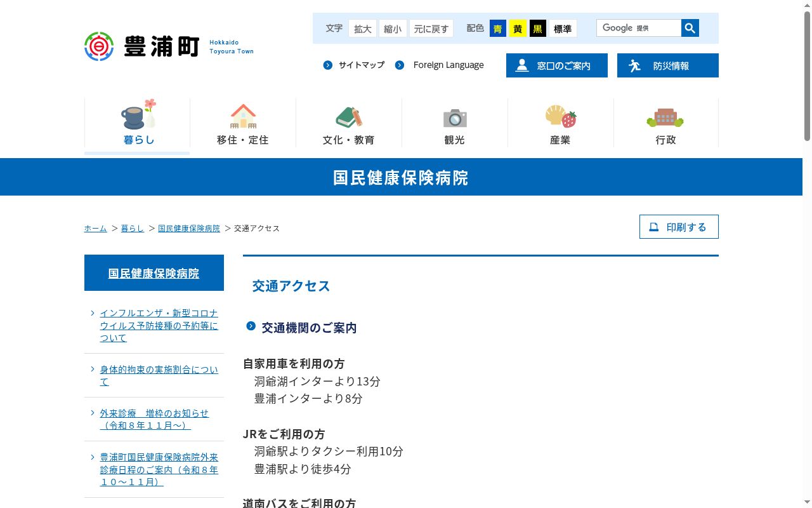Click the arrow icon next to サイトマップ
812x508 pixels.
coord(328,65)
